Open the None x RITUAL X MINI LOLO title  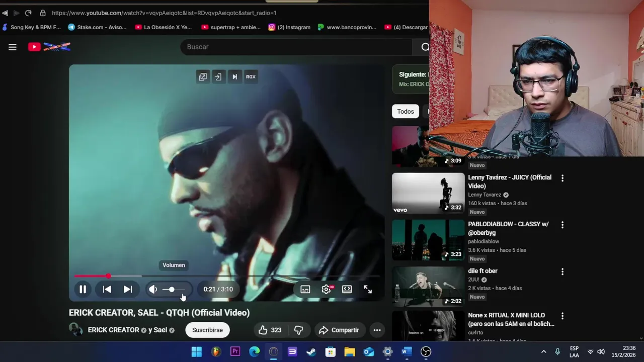tap(511, 320)
